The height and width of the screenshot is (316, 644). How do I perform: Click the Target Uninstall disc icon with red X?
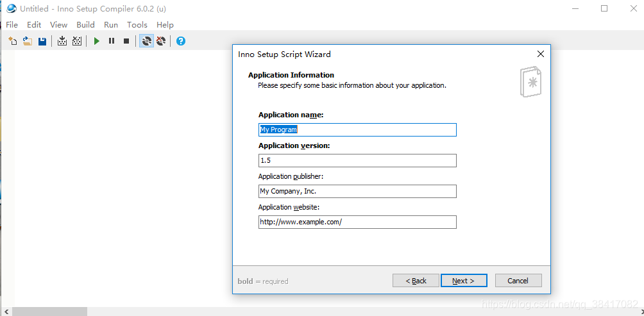click(x=160, y=41)
